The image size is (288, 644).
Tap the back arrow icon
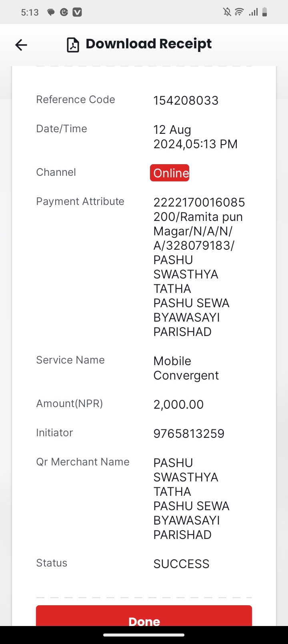click(21, 45)
